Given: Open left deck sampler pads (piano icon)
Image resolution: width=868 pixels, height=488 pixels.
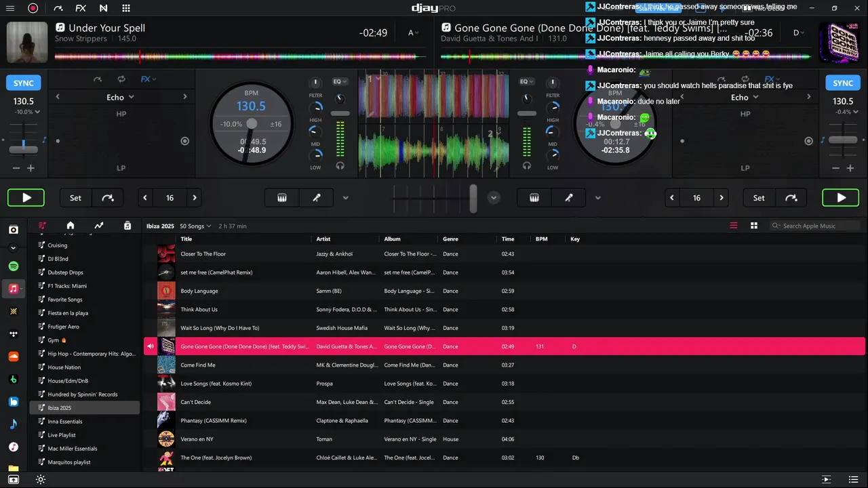Looking at the screenshot, I should [x=282, y=198].
